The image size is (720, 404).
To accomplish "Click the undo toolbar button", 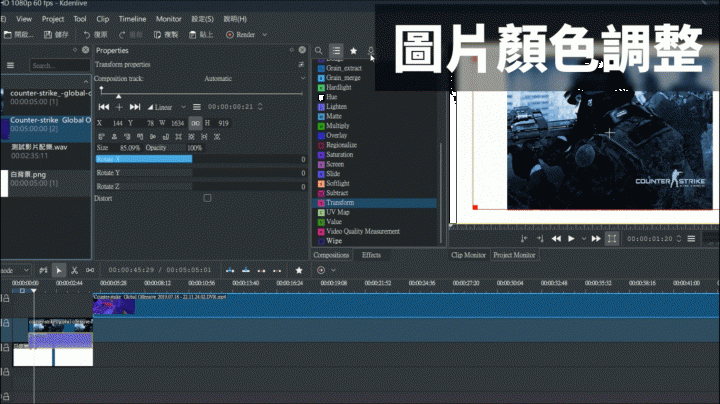I will coord(96,34).
